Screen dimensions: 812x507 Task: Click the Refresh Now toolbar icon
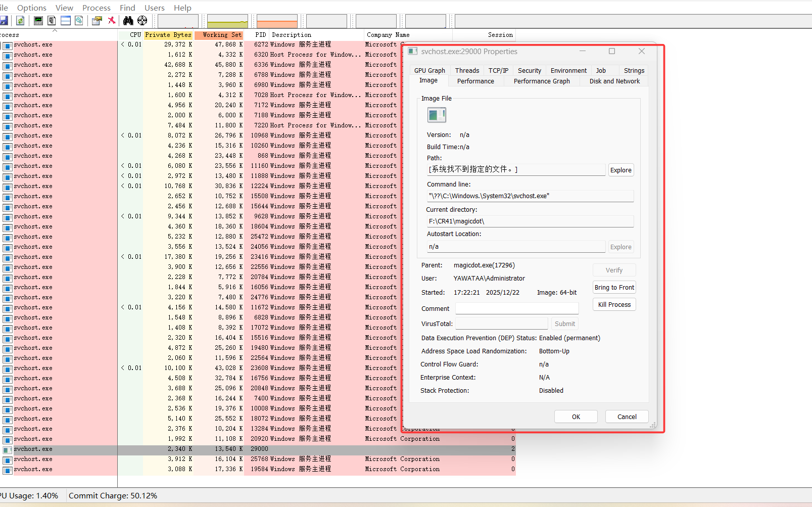click(20, 20)
